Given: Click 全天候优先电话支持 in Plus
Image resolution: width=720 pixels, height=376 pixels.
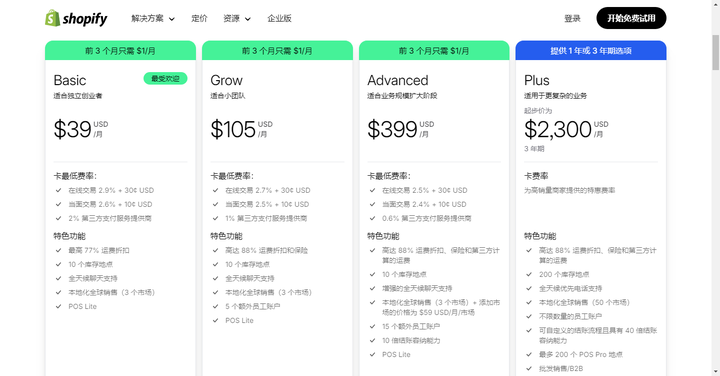Looking at the screenshot, I should [x=570, y=288].
